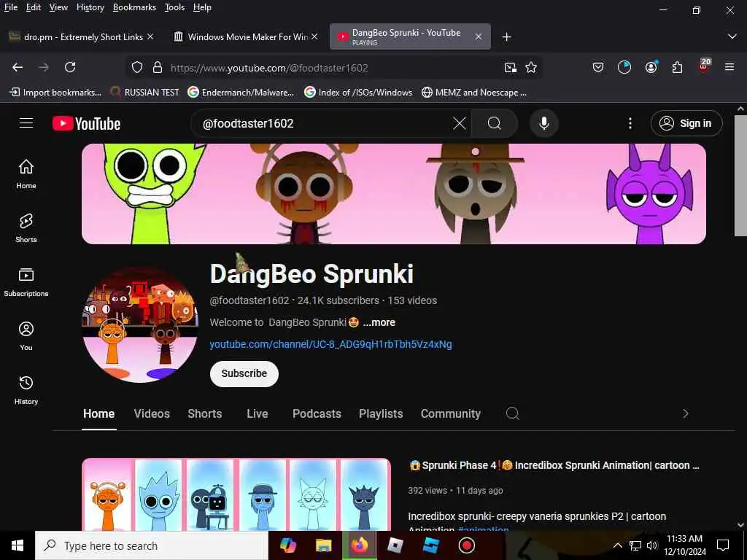Search with your voice microphone
The width and height of the screenshot is (747, 560).
coord(543,124)
